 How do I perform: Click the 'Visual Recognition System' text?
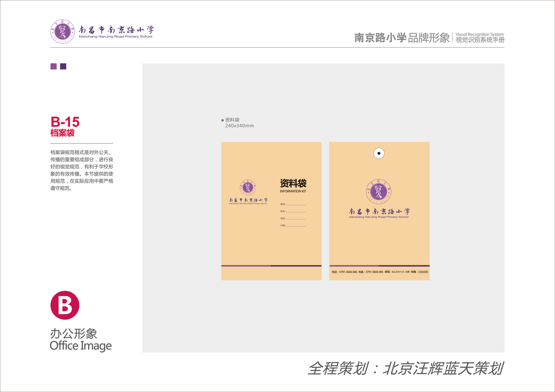tap(479, 34)
